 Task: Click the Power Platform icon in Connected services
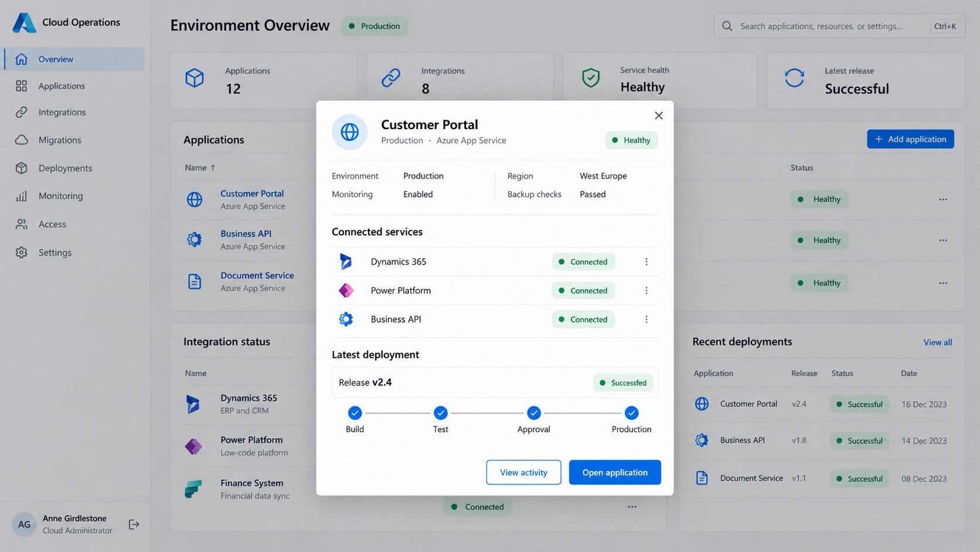346,290
